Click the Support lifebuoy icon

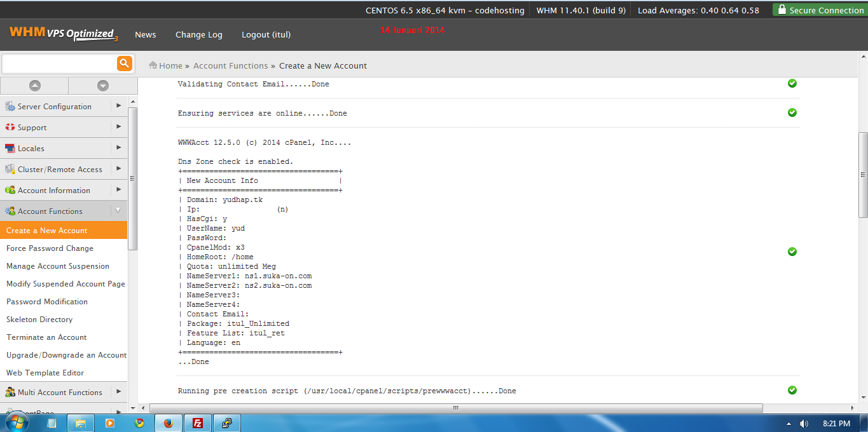pyautogui.click(x=10, y=128)
